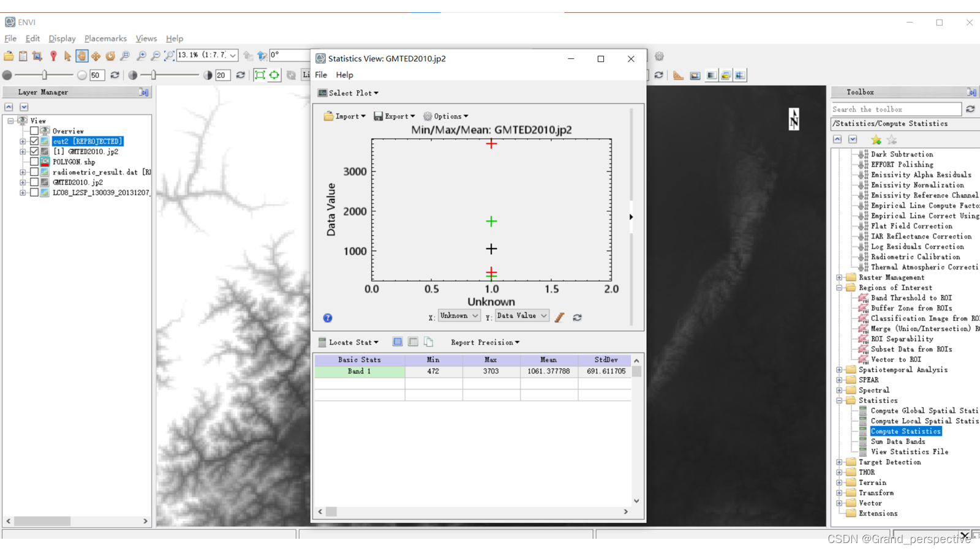Reset the brightness with refresh icon
The height and width of the screenshot is (551, 980).
(115, 75)
